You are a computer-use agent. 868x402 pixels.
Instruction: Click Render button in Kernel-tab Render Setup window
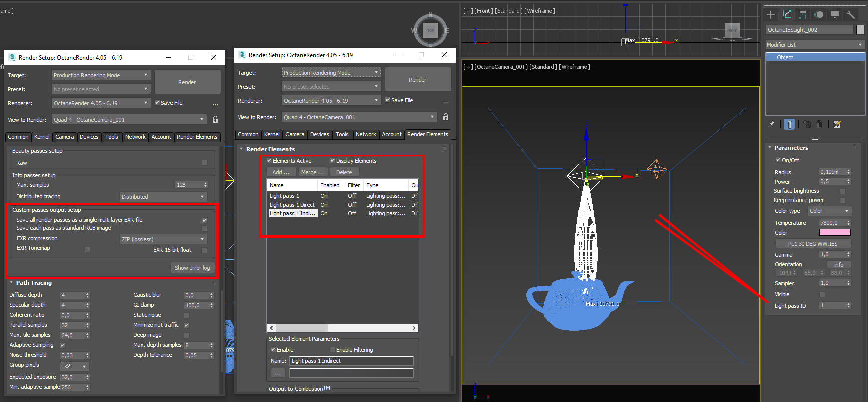click(x=187, y=82)
